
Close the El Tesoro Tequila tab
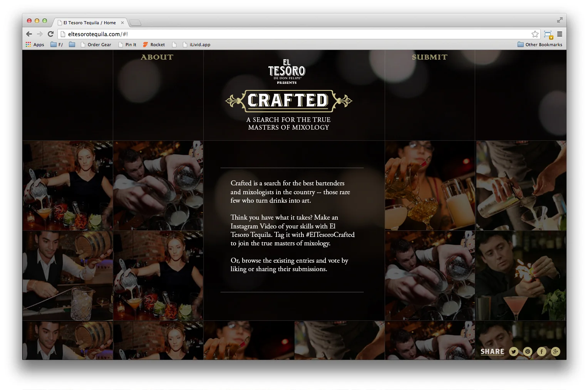click(122, 23)
